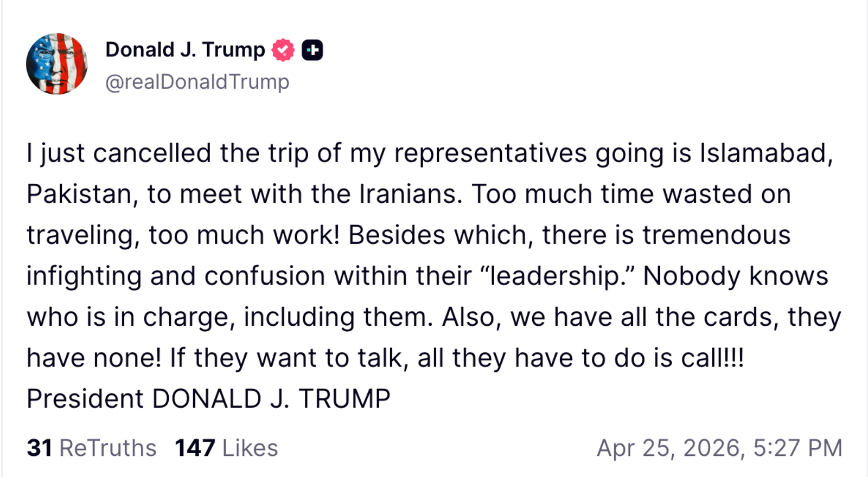Click the 31 count number
The image size is (868, 477).
click(x=40, y=448)
